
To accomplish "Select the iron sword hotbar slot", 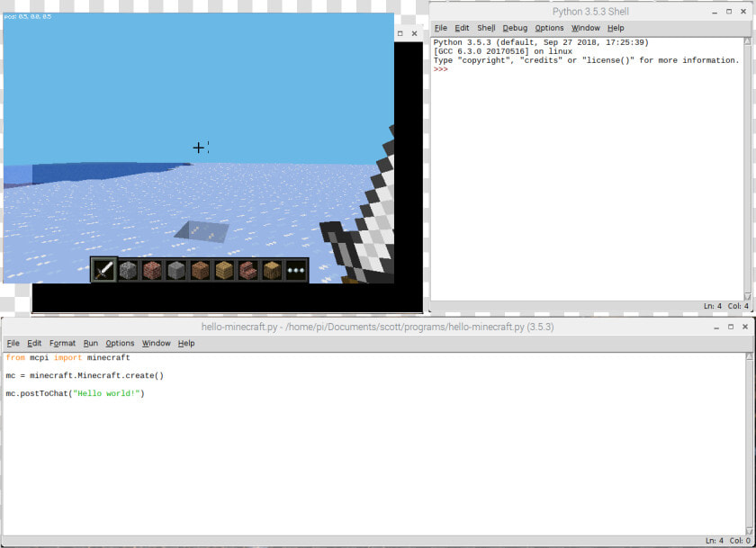I will click(103, 270).
